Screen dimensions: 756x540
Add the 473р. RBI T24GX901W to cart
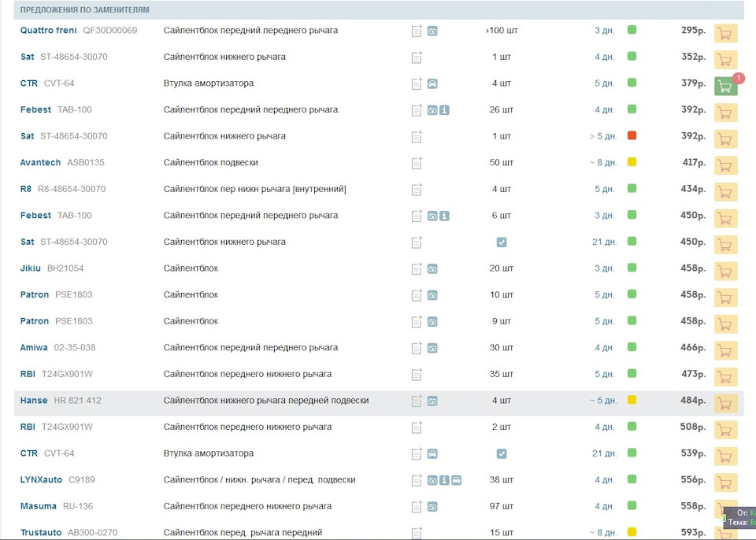(x=725, y=378)
